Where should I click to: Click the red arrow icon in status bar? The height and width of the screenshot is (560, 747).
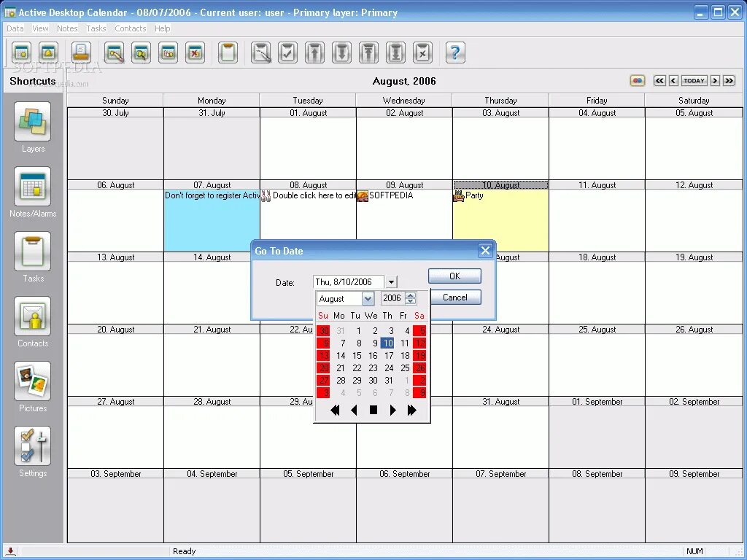point(10,551)
